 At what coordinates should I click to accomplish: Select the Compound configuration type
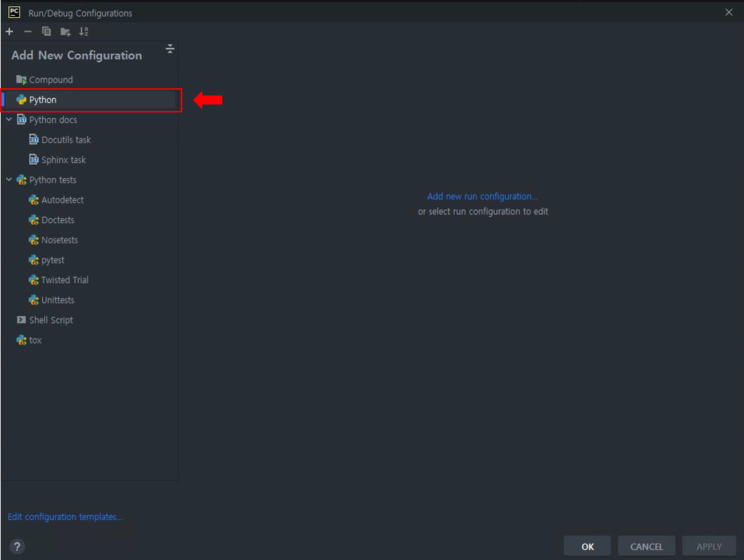coord(51,79)
